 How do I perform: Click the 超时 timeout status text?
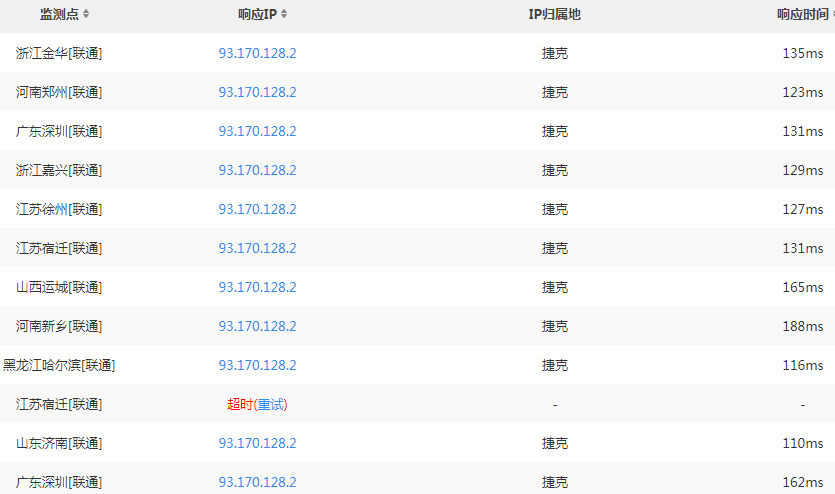tap(240, 405)
